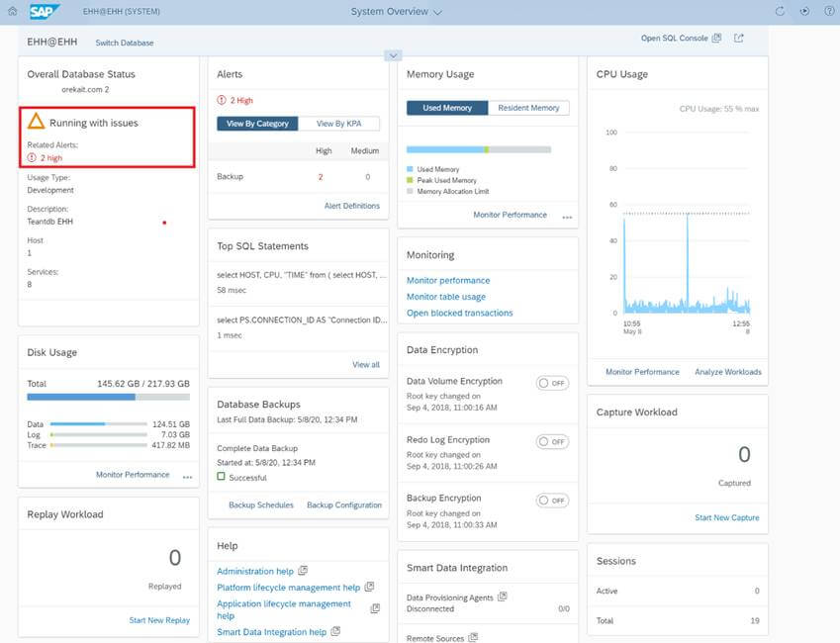Click the Used Memory legend swatch

pos(410,169)
